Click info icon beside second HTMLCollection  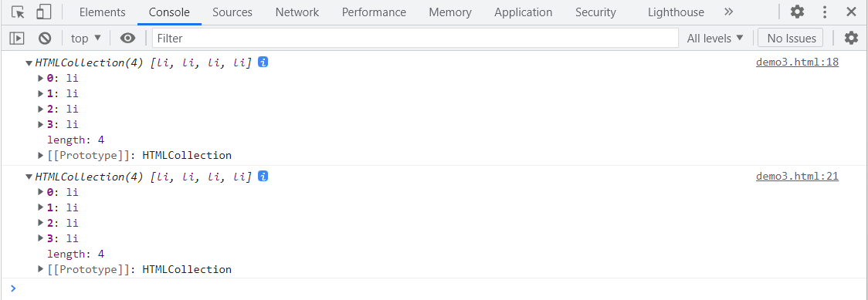(x=263, y=177)
